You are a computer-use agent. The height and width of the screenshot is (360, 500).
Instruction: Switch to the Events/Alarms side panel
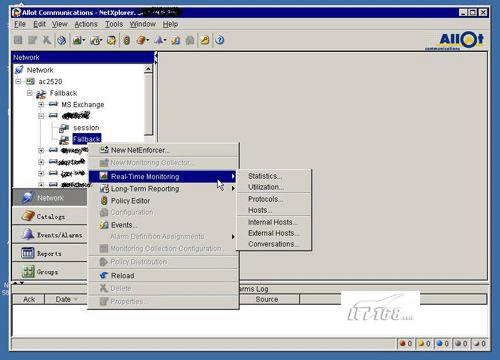pos(50,235)
